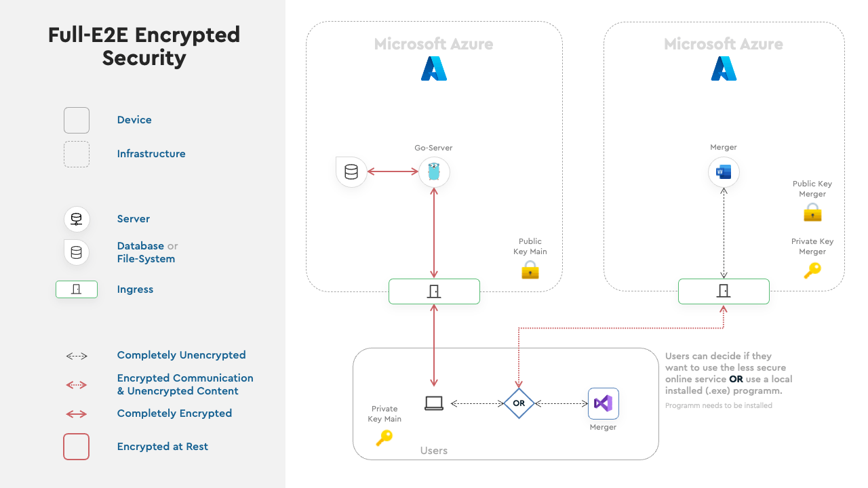Image resolution: width=868 pixels, height=488 pixels.
Task: Click the 'Database or File-System' label
Action: pos(147,252)
